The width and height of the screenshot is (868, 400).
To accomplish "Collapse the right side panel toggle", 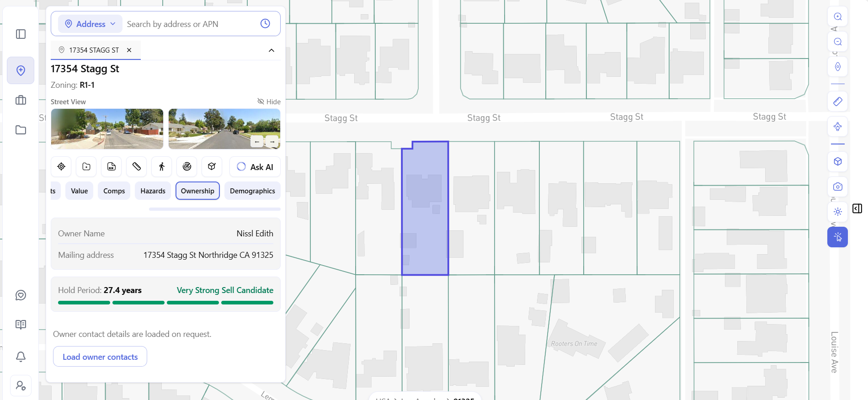I will 857,208.
